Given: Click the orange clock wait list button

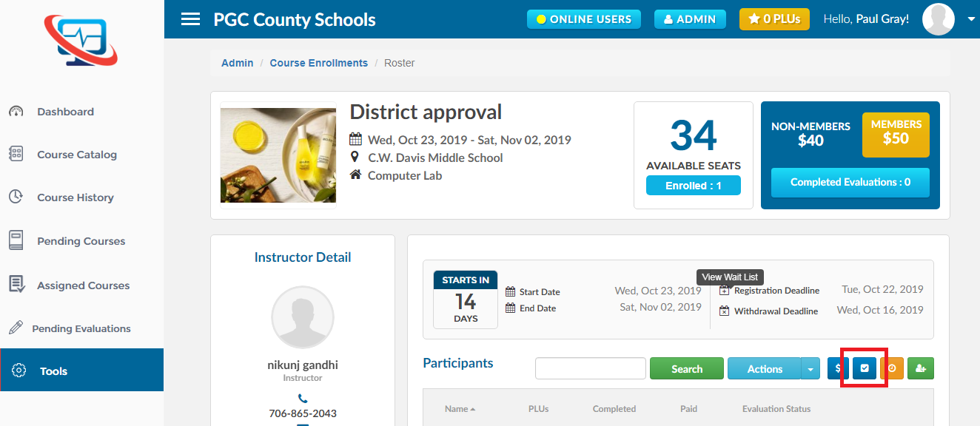Looking at the screenshot, I should point(892,368).
